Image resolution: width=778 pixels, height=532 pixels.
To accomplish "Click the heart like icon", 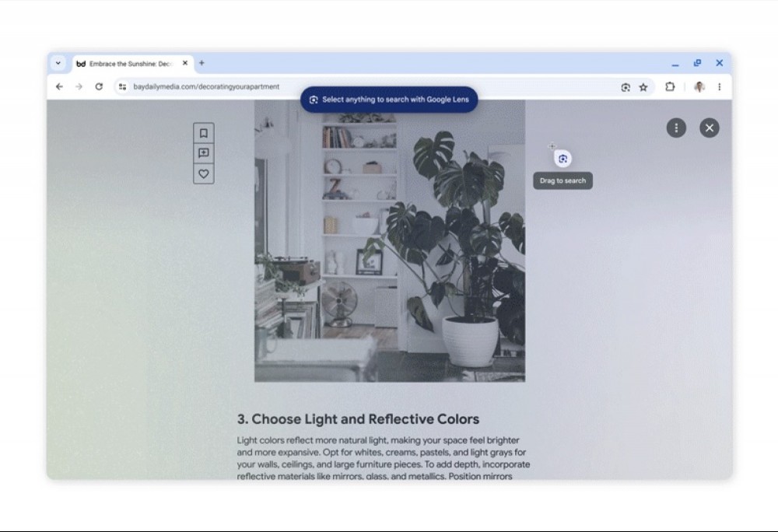I will tap(203, 174).
